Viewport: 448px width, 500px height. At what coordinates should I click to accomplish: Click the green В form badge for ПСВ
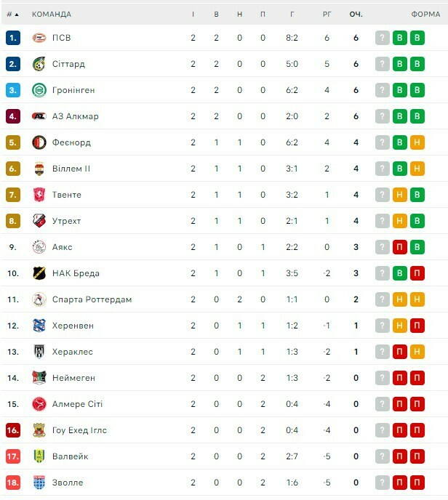(399, 38)
